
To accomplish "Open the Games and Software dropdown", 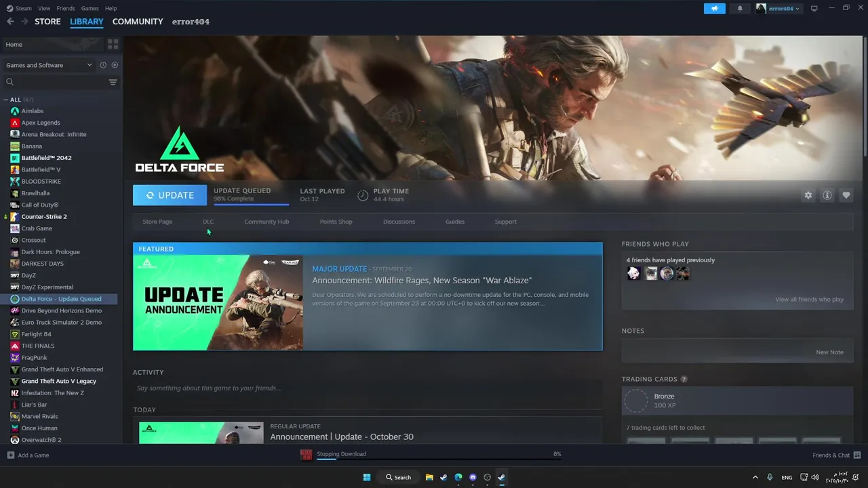I will coord(49,65).
